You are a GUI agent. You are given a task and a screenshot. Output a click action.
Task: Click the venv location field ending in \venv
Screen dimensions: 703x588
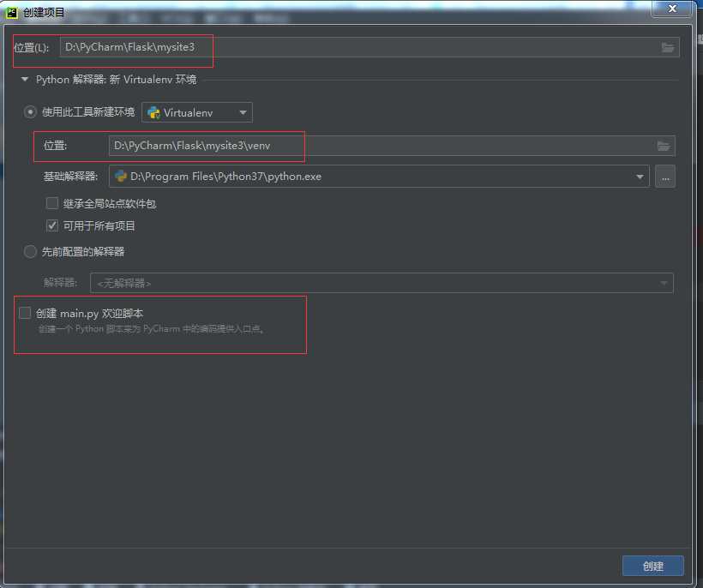pyautogui.click(x=392, y=146)
